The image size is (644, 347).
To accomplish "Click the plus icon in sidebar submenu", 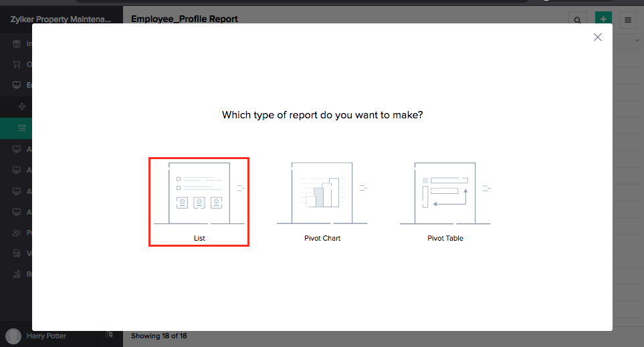I will click(x=22, y=106).
